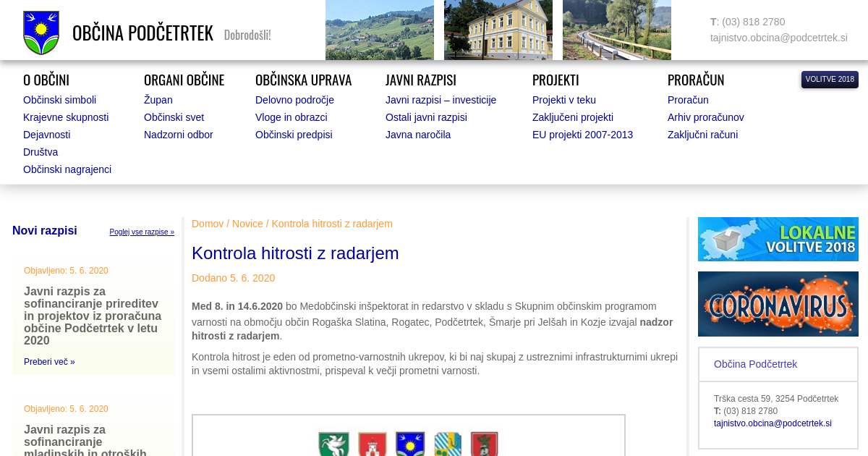The width and height of the screenshot is (868, 456).
Task: Open Vloge in obrazci page
Action: (291, 117)
